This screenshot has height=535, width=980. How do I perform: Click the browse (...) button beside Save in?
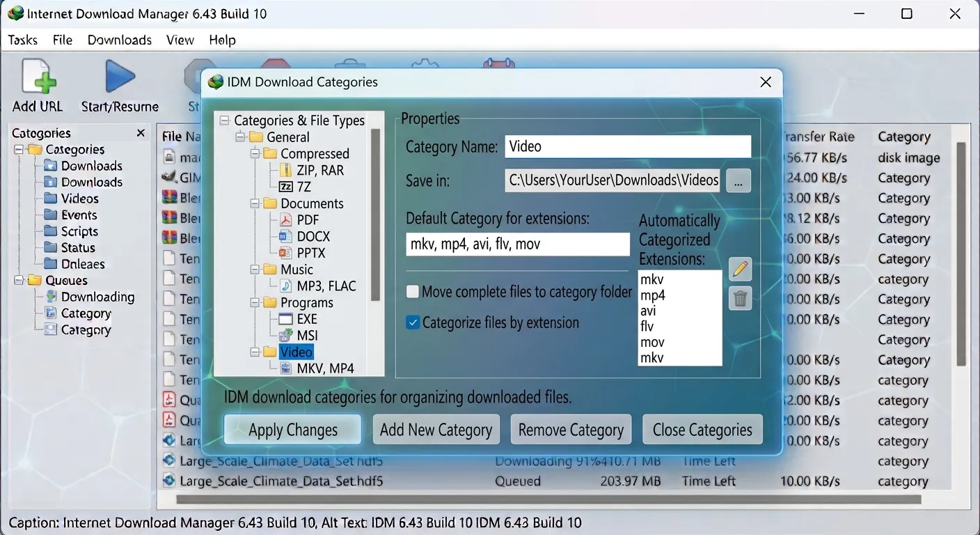tap(738, 180)
